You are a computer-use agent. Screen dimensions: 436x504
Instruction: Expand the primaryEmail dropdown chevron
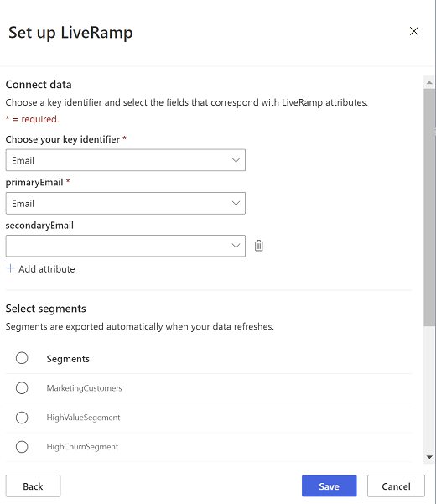click(236, 203)
